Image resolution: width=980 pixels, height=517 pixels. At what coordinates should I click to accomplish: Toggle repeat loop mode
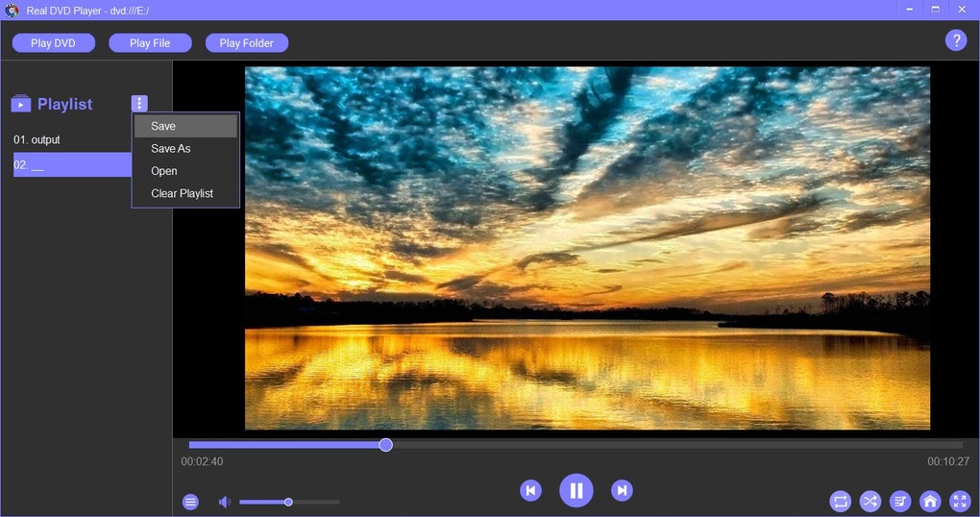(x=840, y=501)
